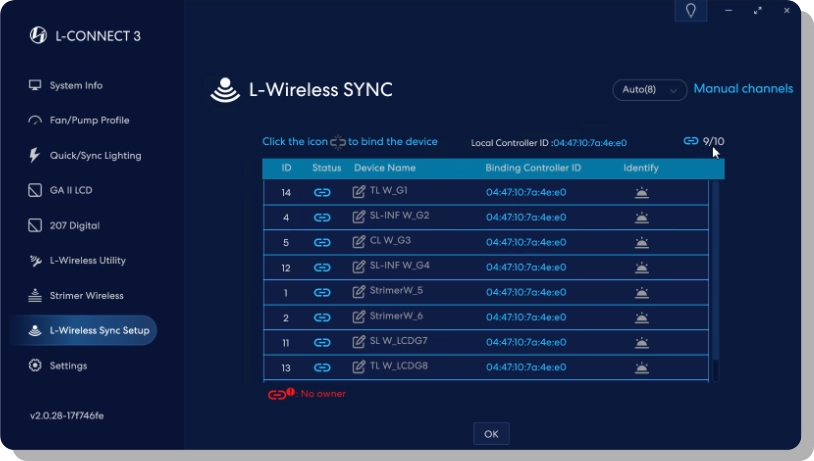
Task: Click link status icon for TL W_LCDG8
Action: tap(322, 368)
